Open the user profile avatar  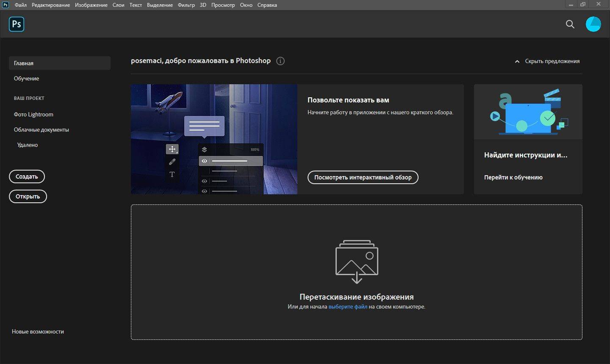[593, 24]
